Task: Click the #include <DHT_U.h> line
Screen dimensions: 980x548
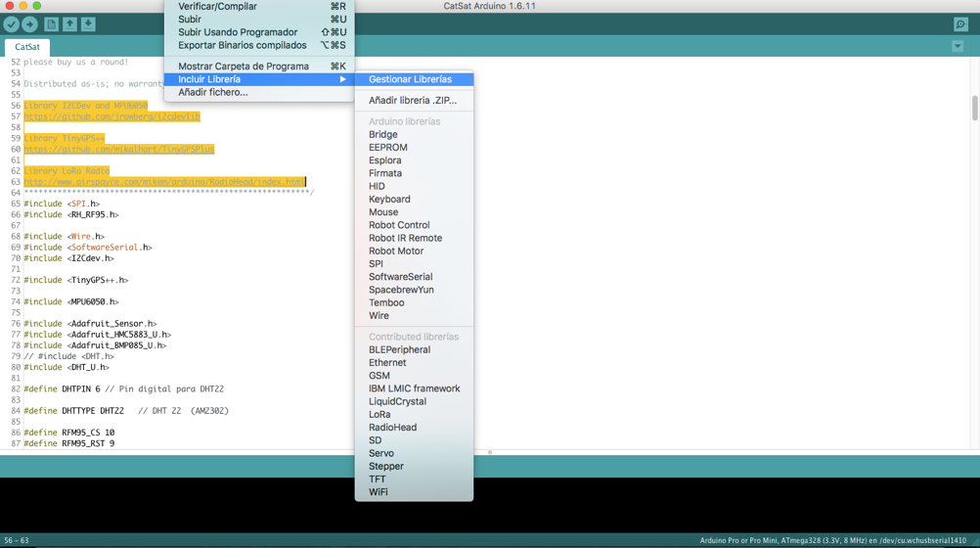Action: (67, 367)
